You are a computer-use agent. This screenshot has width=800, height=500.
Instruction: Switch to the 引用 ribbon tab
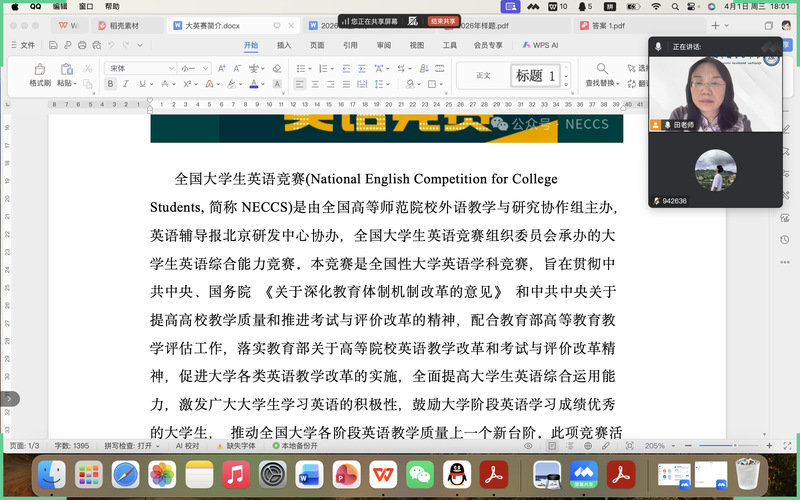(350, 45)
